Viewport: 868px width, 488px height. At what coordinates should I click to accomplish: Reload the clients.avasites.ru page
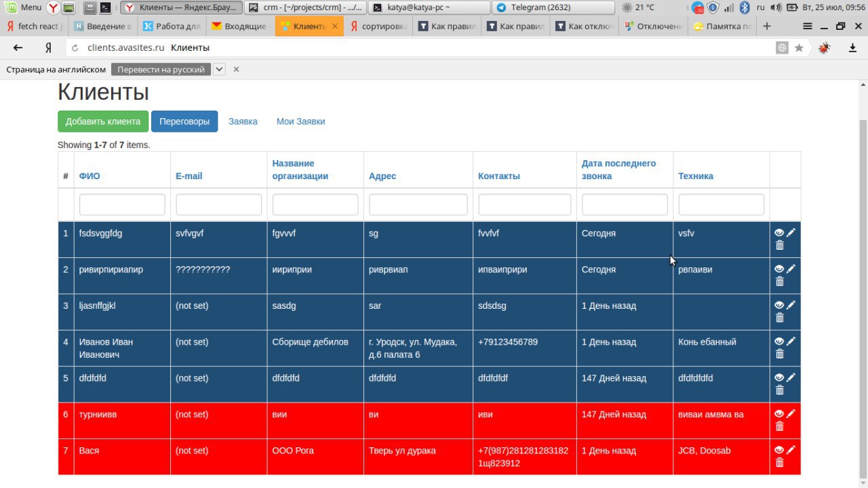tap(75, 48)
